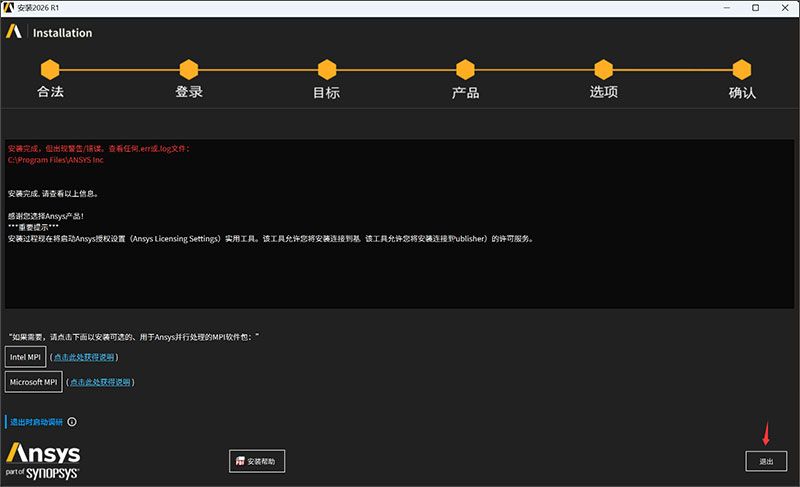Click the Ansys Synopsys logo at bottom
This screenshot has height=487, width=800.
[43, 461]
